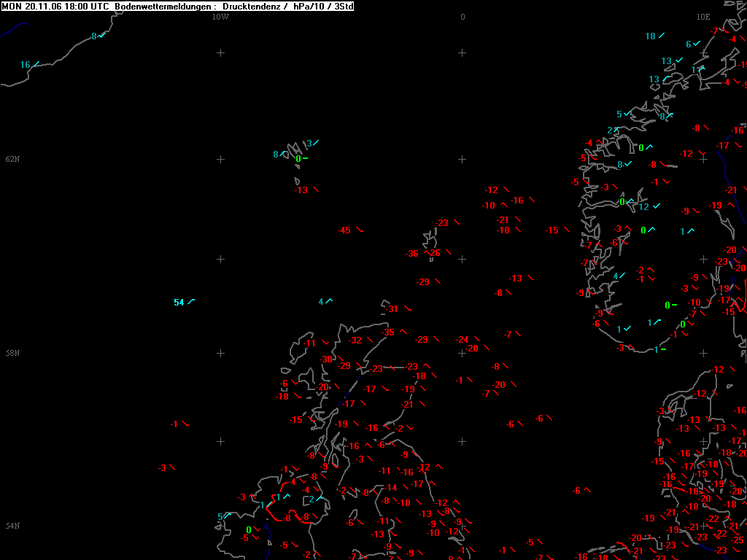Screen dimensions: 747x560
Task: Select the tendency symbol beside cyan 16
Action: click(x=36, y=64)
